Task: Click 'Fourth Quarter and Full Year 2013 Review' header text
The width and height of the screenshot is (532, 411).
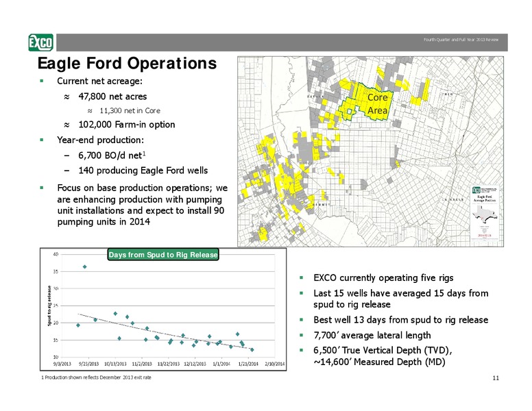Action: [x=461, y=40]
